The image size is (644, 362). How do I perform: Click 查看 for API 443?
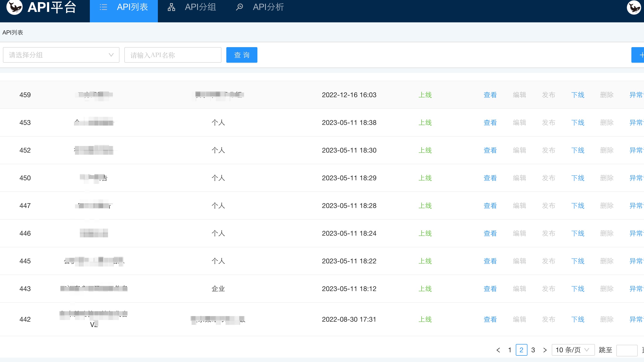pyautogui.click(x=490, y=289)
